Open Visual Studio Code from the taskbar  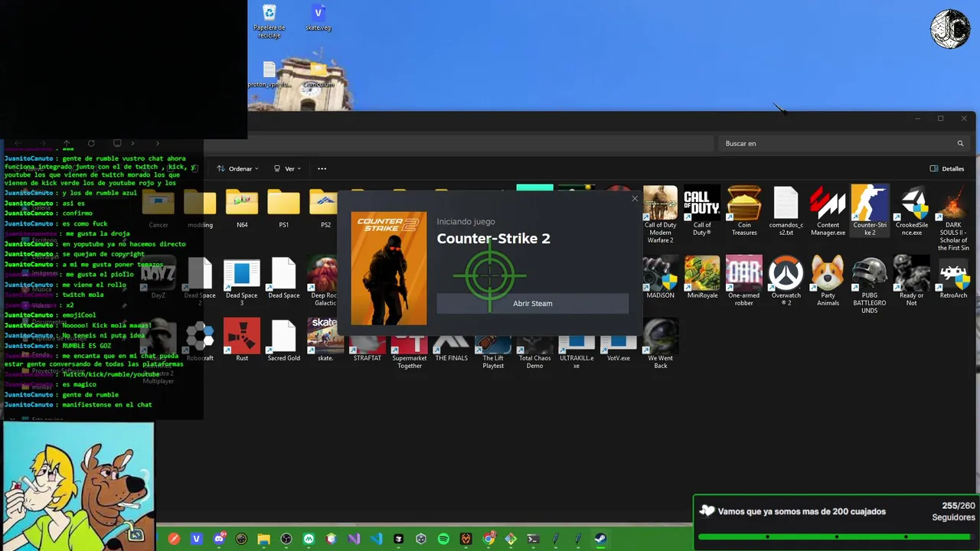(x=376, y=539)
